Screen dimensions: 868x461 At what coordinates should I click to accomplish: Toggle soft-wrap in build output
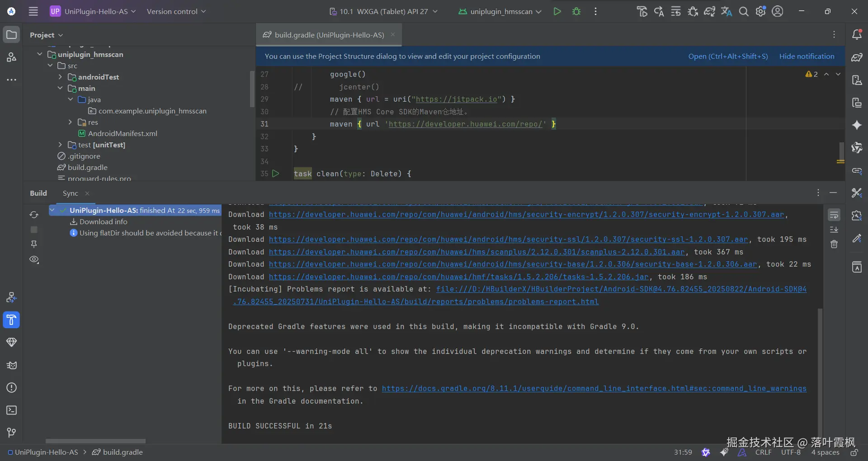pyautogui.click(x=834, y=215)
